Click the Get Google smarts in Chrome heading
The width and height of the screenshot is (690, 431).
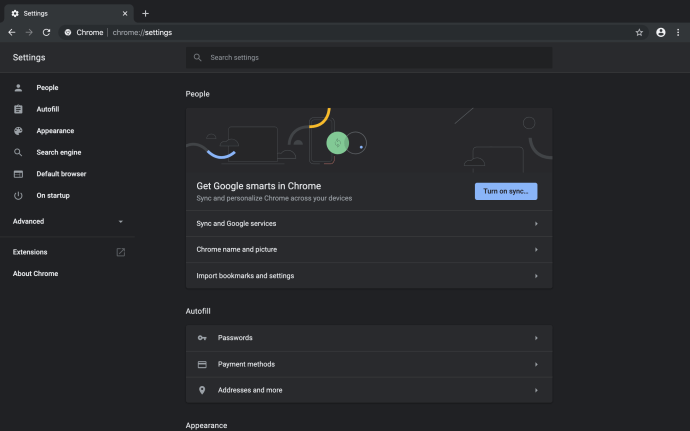pos(259,186)
